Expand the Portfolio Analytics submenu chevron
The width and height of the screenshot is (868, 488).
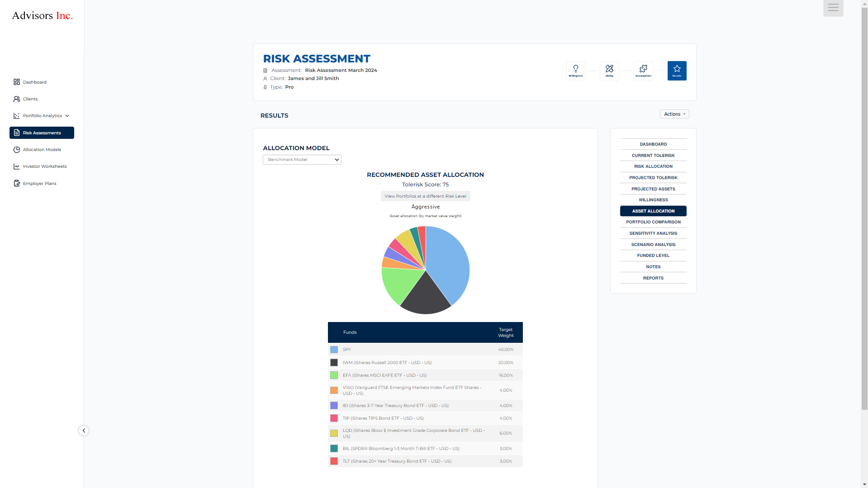tap(67, 116)
